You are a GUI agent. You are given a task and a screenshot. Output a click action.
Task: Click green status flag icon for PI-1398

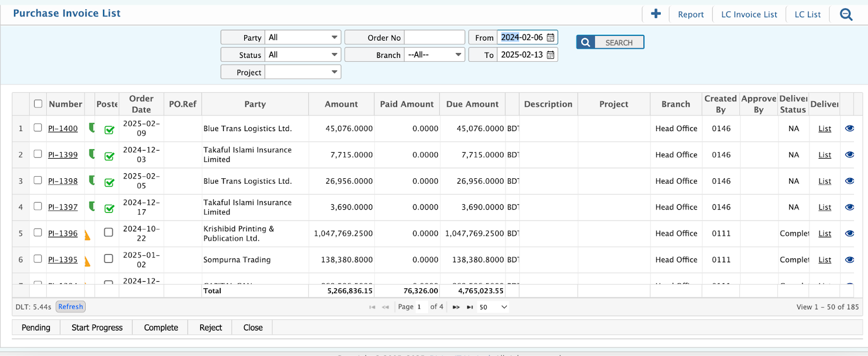coord(92,180)
